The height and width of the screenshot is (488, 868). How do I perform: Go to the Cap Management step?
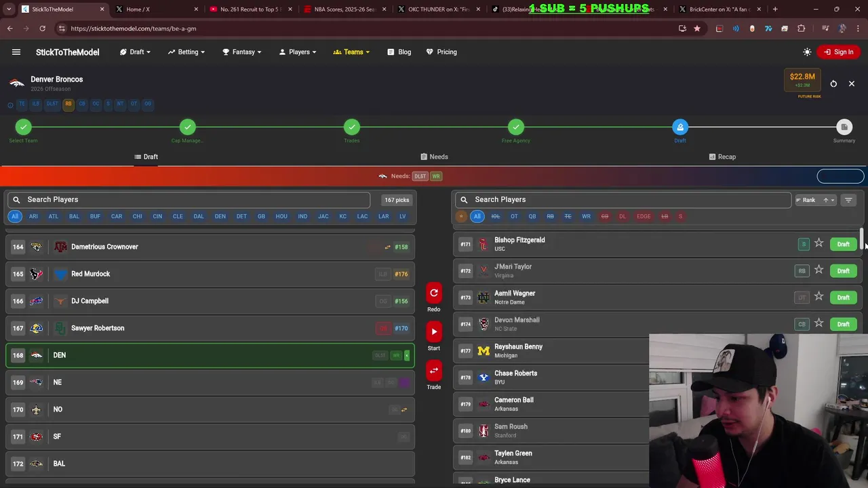pos(188,127)
